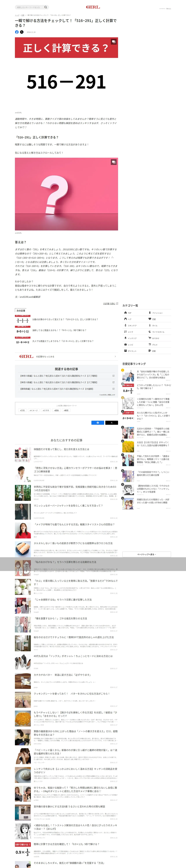Select the #スマホ keyword tag
Screen dimensions: 186x868
(x=46, y=410)
